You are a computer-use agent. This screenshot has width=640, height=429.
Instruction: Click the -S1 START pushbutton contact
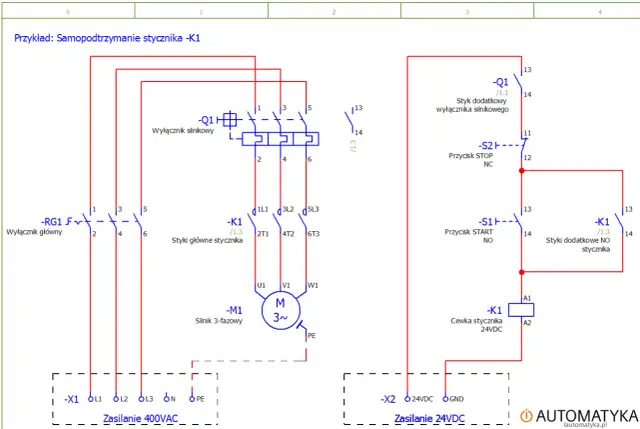pos(518,221)
